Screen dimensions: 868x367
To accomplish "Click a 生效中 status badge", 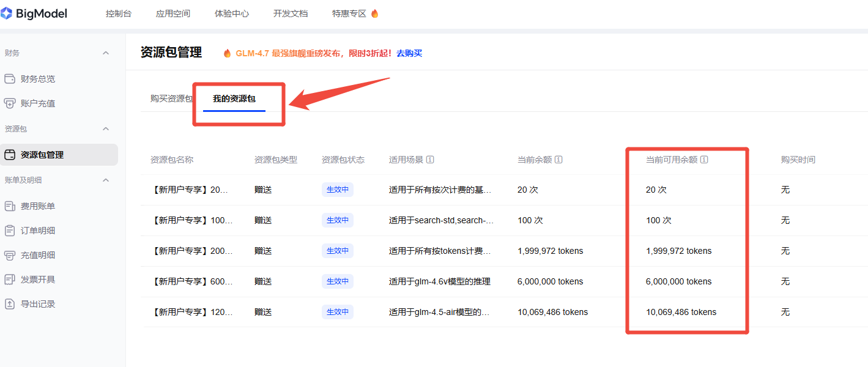I will tap(337, 189).
